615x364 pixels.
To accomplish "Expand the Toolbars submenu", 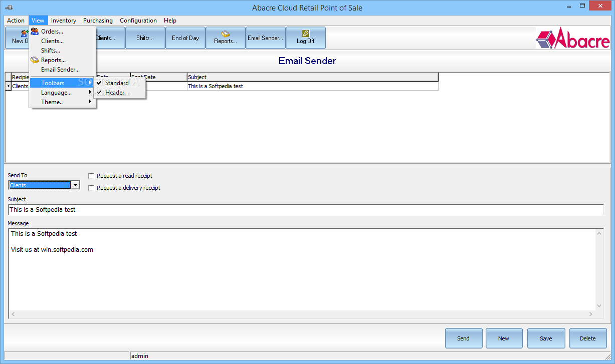I will [62, 83].
